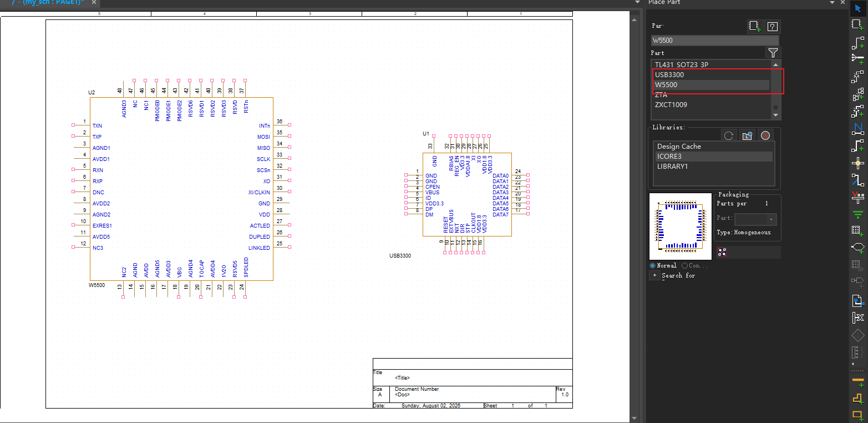Select the Place Hierarchical Block tool
The image size is (868, 423).
[x=858, y=230]
